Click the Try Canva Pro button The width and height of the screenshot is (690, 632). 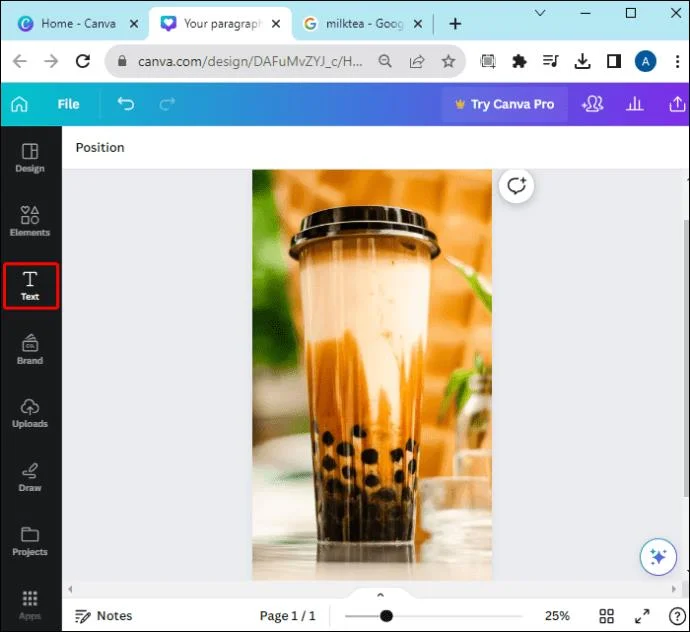(504, 104)
